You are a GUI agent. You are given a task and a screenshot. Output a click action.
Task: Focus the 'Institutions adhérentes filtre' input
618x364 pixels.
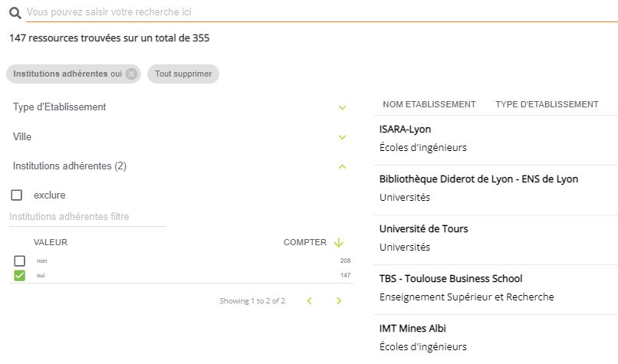[x=87, y=217]
